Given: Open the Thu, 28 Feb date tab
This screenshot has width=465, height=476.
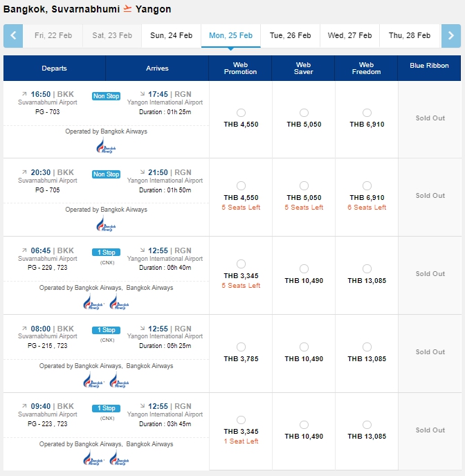Looking at the screenshot, I should (x=410, y=36).
